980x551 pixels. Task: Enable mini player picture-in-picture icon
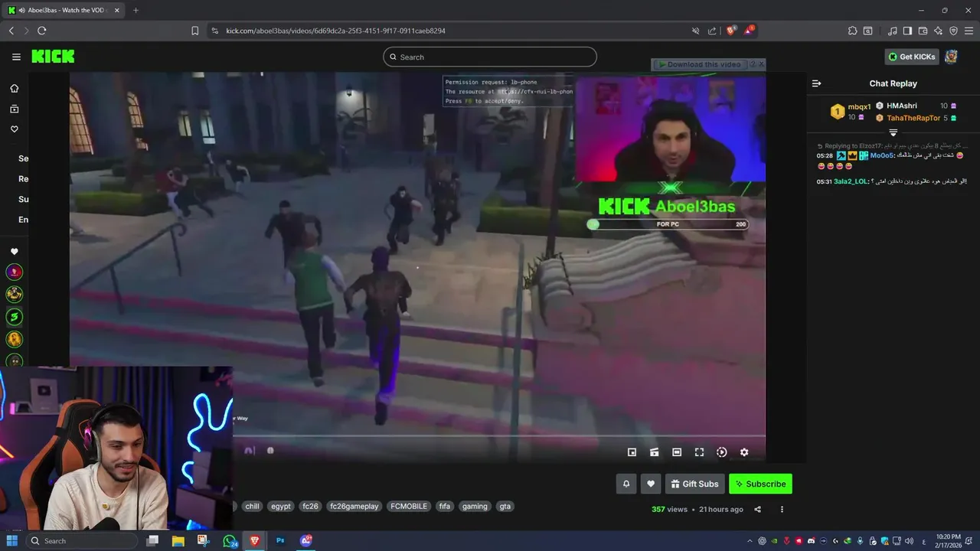pyautogui.click(x=632, y=452)
